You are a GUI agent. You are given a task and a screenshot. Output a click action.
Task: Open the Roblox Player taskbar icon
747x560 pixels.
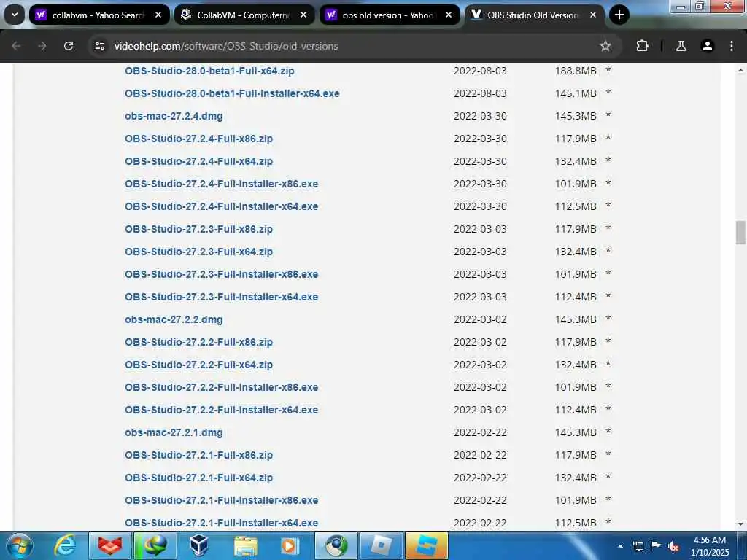(381, 545)
